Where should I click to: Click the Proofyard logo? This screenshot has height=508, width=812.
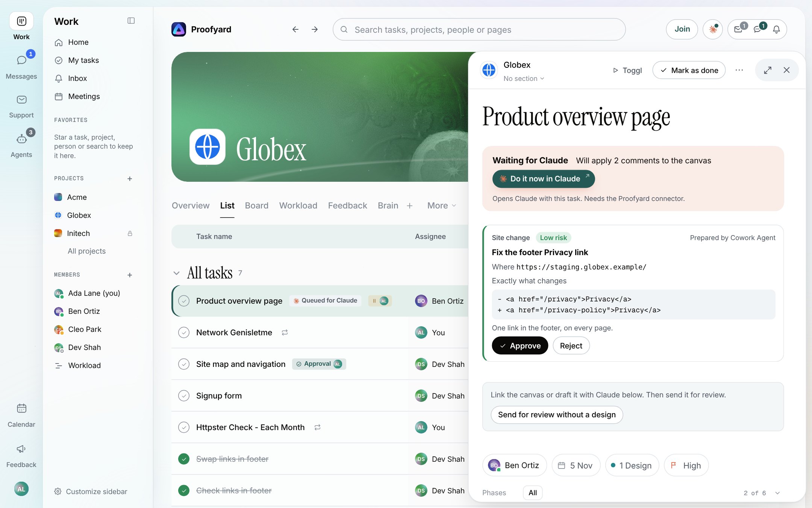pyautogui.click(x=179, y=29)
